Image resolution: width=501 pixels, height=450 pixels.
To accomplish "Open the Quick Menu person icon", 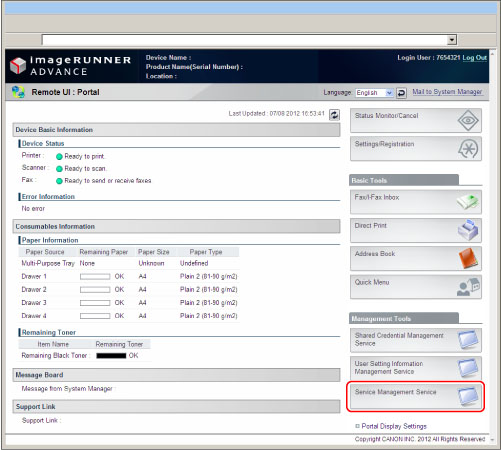I will tap(468, 287).
